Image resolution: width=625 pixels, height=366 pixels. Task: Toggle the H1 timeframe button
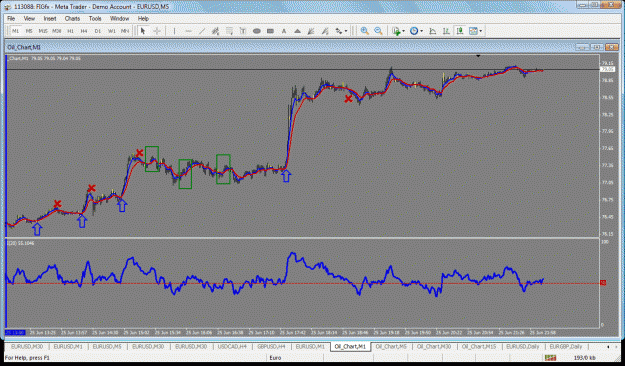pyautogui.click(x=70, y=31)
